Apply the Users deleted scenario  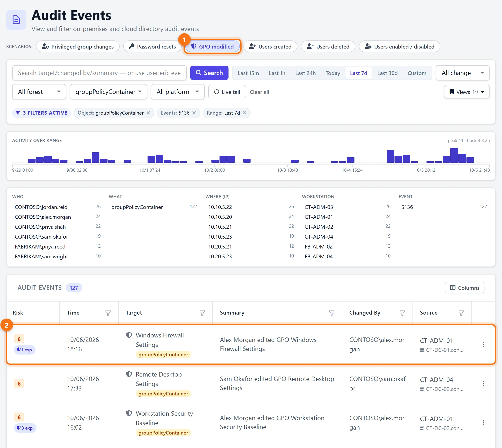point(328,47)
